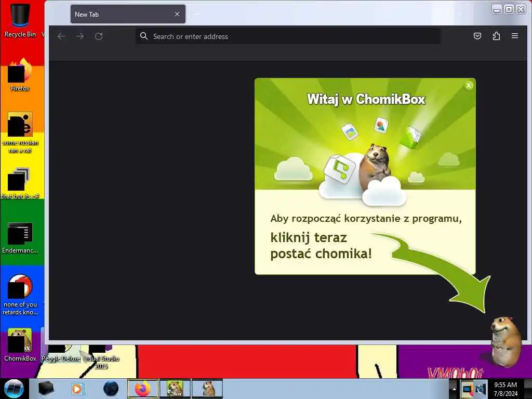Image resolution: width=532 pixels, height=399 pixels.
Task: Open the 'none of you retards kno...' desktop icon
Action: (x=20, y=295)
